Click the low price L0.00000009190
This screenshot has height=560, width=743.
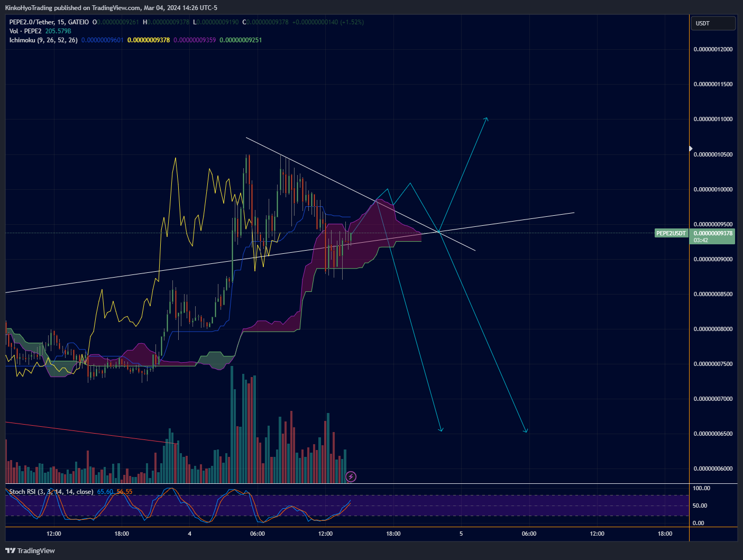coord(216,22)
